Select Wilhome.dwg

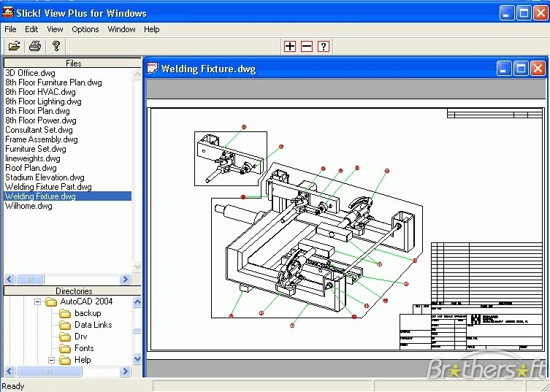coord(28,205)
